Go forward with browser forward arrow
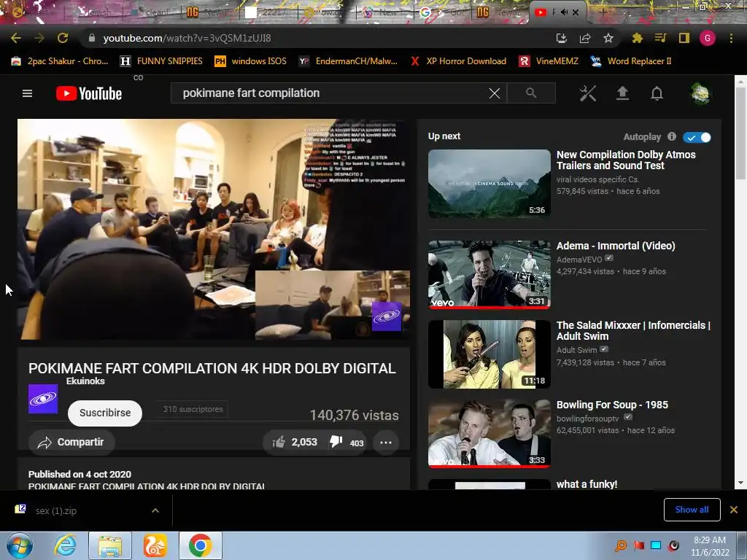Viewport: 747px width, 560px height. pos(39,38)
